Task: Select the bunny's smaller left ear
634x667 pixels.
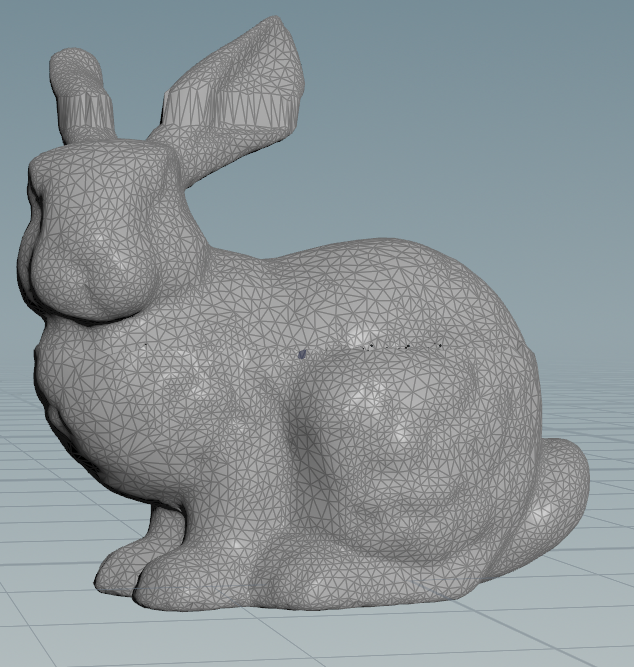Action: point(82,97)
